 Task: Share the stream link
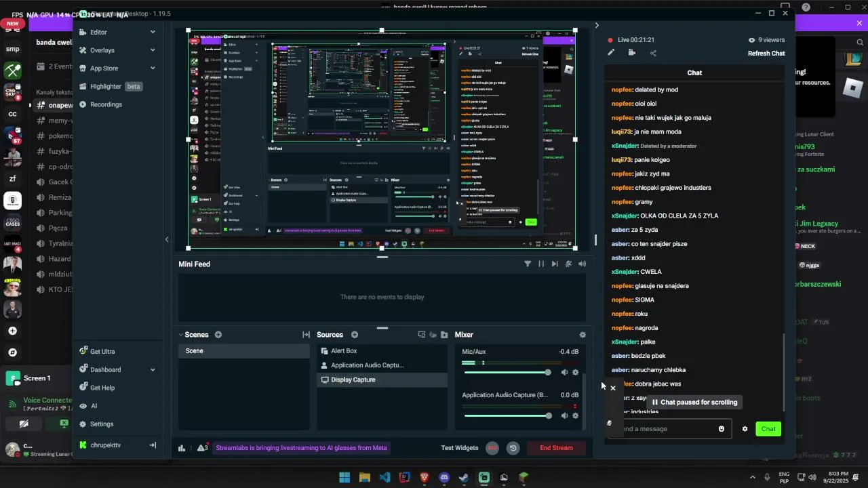click(653, 53)
